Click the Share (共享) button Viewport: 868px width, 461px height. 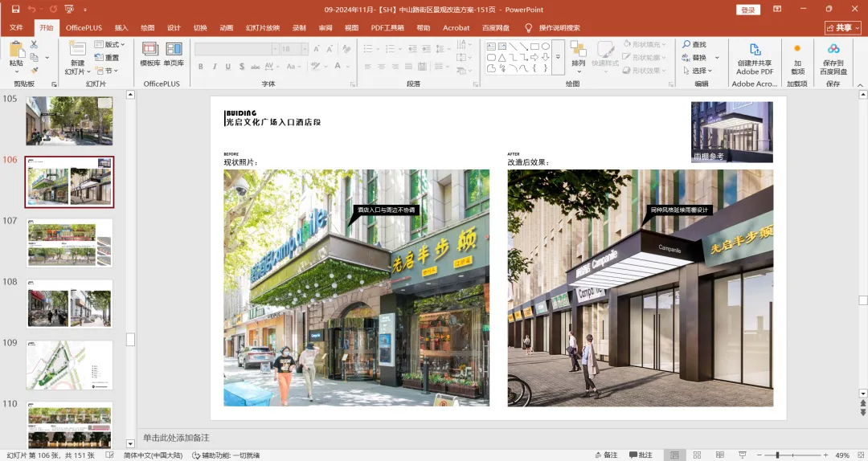point(843,27)
